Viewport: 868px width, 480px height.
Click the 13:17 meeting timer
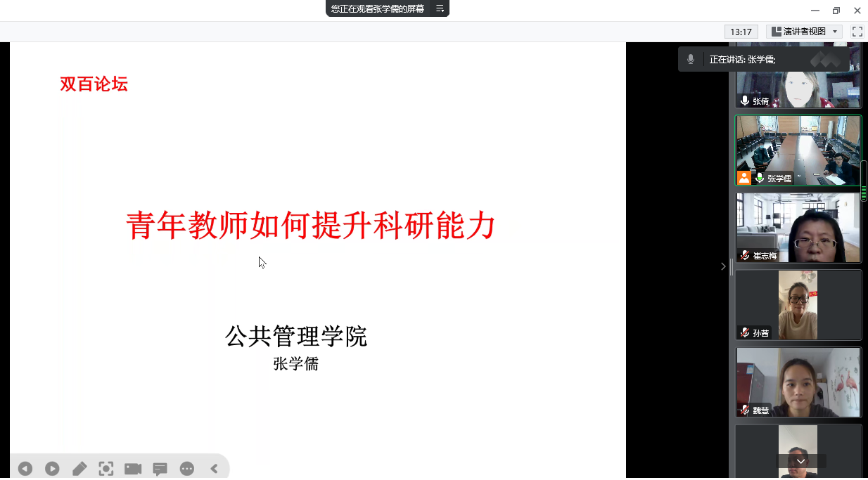[x=741, y=32]
